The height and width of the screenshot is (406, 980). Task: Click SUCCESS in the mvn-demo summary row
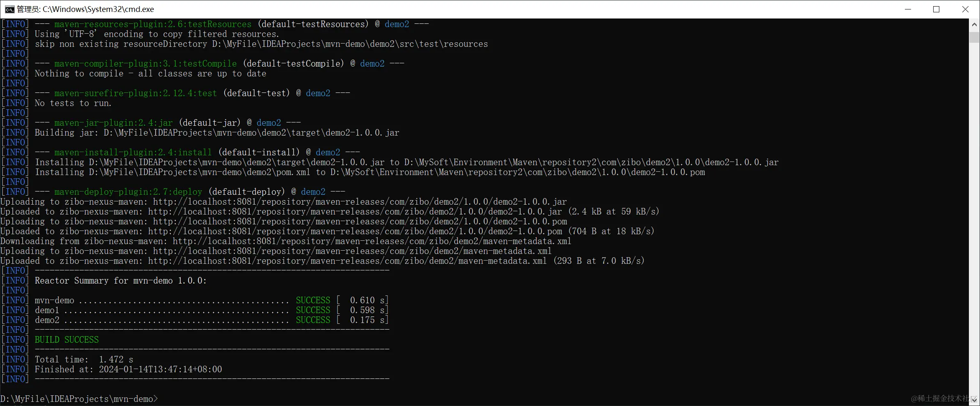pyautogui.click(x=313, y=300)
